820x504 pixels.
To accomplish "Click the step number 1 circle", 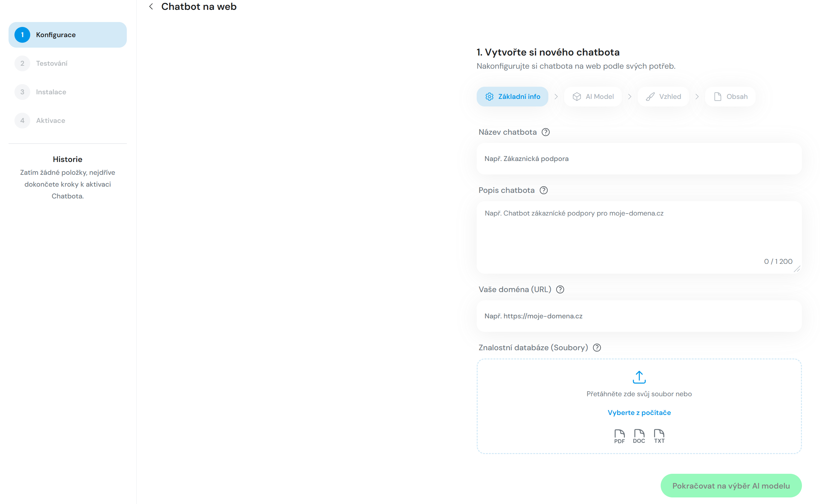I will tap(22, 35).
